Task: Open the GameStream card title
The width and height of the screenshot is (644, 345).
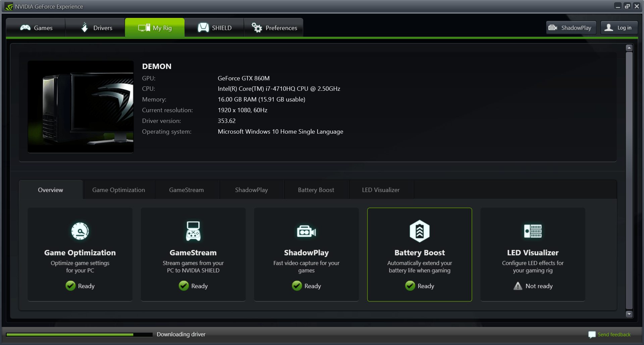Action: pyautogui.click(x=193, y=253)
